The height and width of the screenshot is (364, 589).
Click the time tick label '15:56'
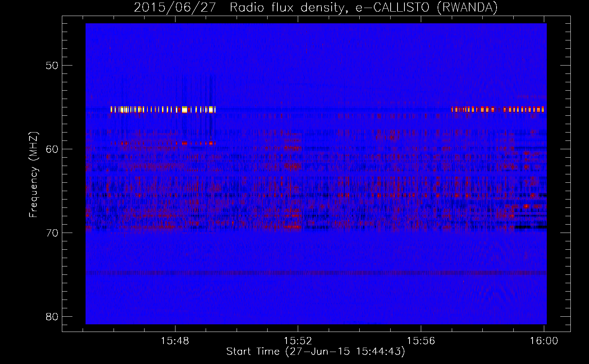(421, 341)
